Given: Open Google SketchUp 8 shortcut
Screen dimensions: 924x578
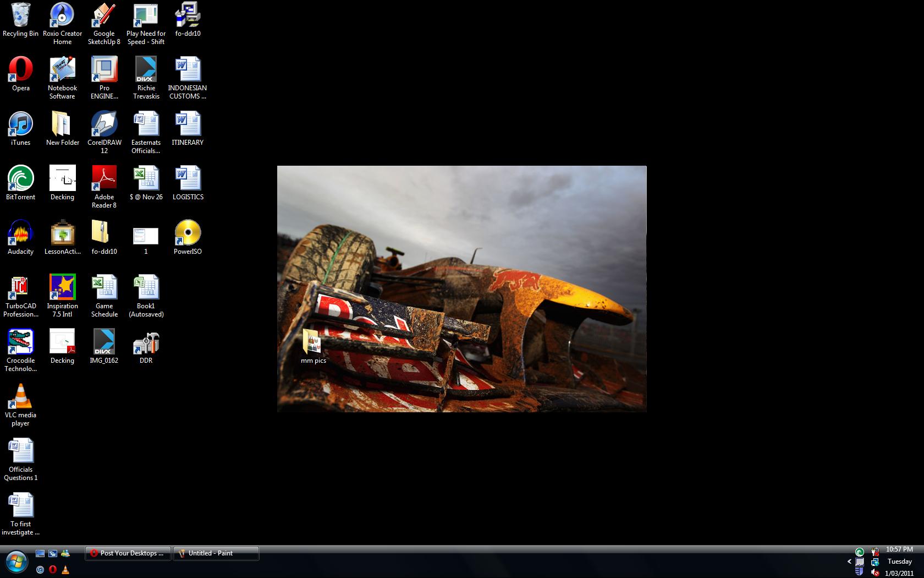Looking at the screenshot, I should pos(104,24).
